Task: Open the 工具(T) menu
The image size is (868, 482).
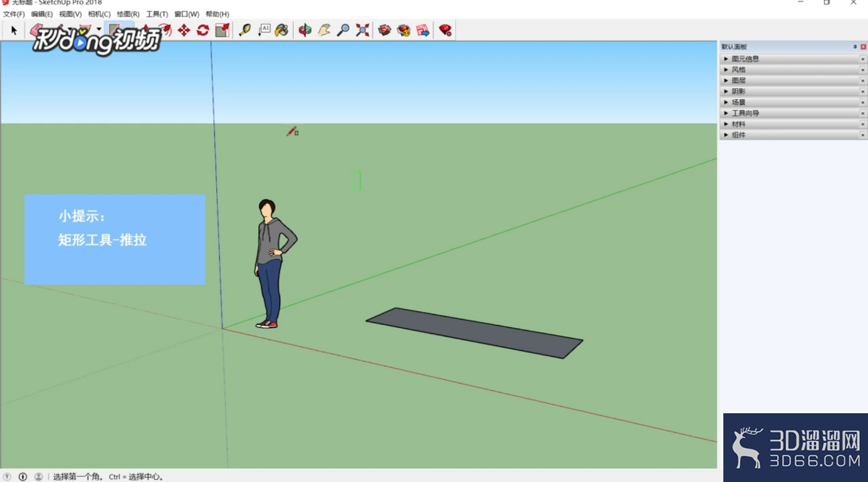Action: pyautogui.click(x=157, y=14)
